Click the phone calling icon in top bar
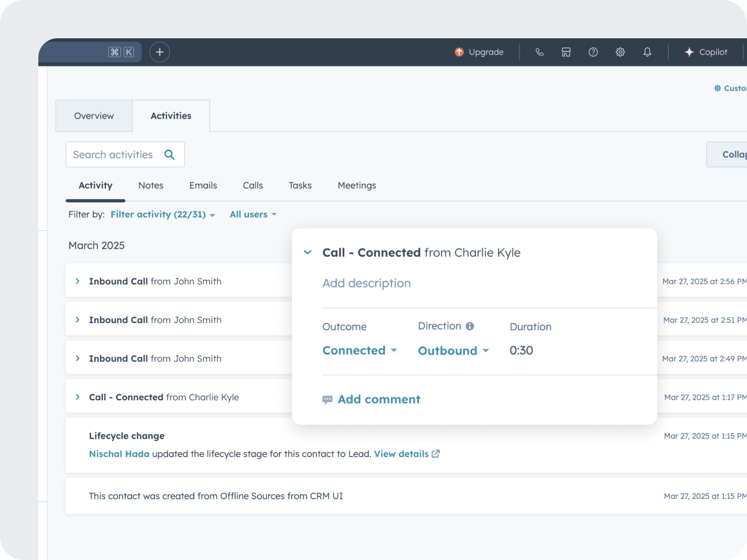747x560 pixels. tap(539, 52)
